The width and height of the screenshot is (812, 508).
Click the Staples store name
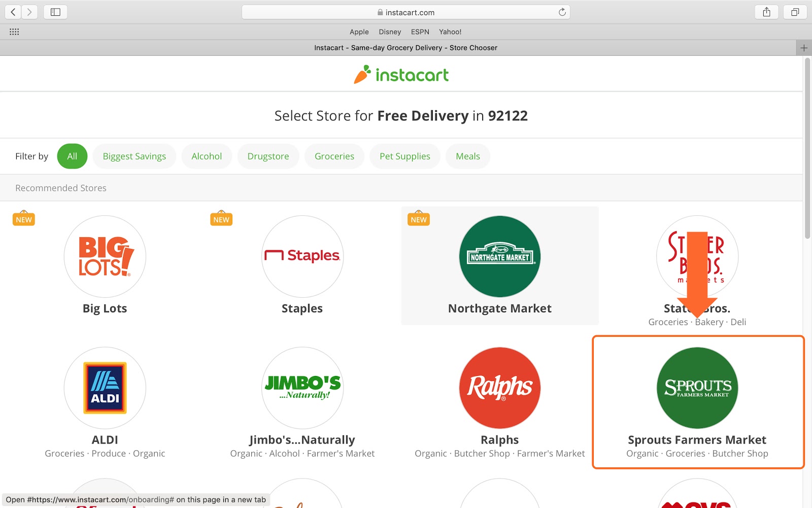[x=302, y=308]
